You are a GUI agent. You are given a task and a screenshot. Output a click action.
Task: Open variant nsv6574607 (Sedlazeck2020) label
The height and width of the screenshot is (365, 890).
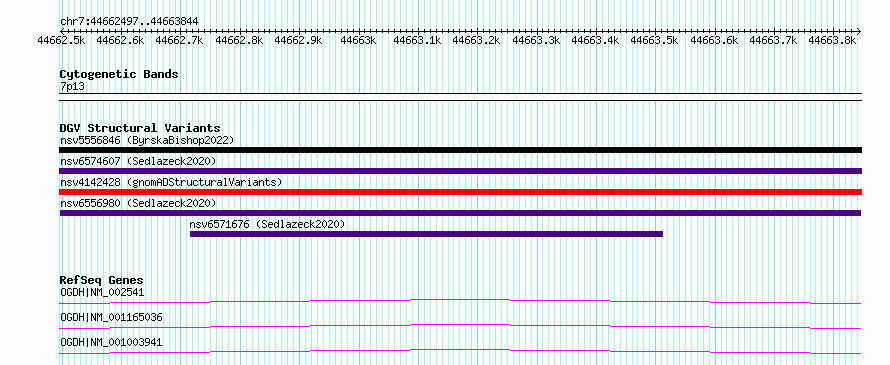click(138, 161)
